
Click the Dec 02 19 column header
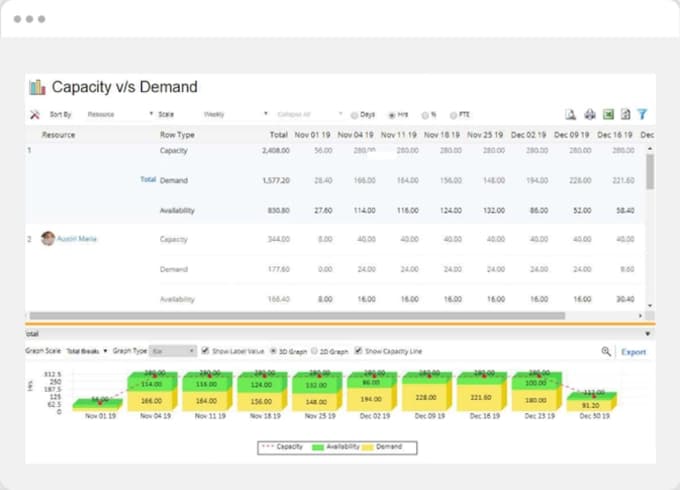pyautogui.click(x=528, y=135)
